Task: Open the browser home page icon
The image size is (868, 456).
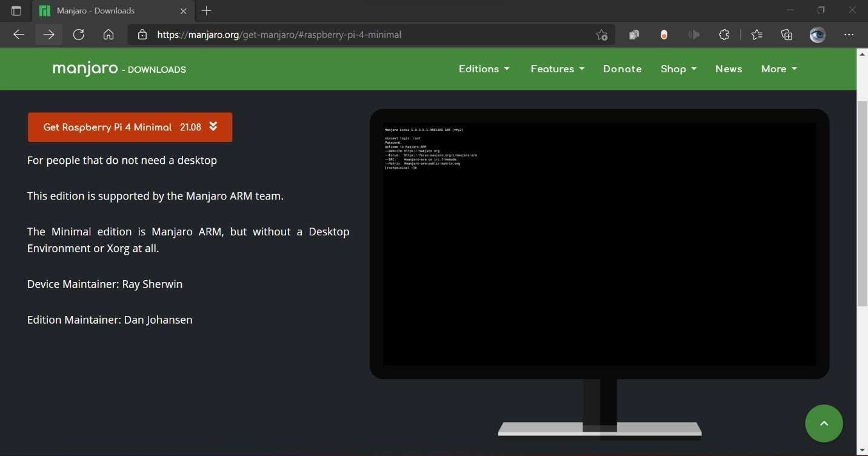Action: [109, 35]
